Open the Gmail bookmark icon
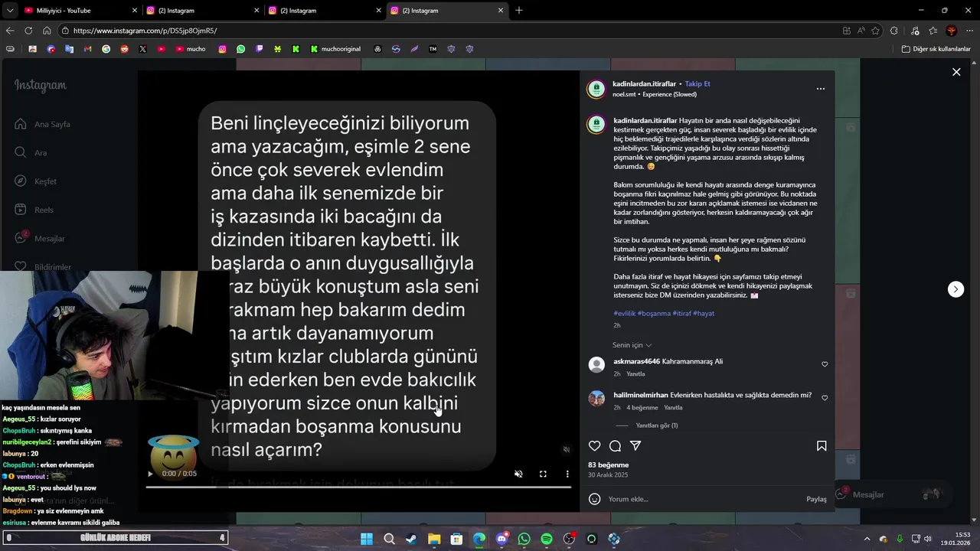Screen dimensions: 980x551 coord(87,49)
